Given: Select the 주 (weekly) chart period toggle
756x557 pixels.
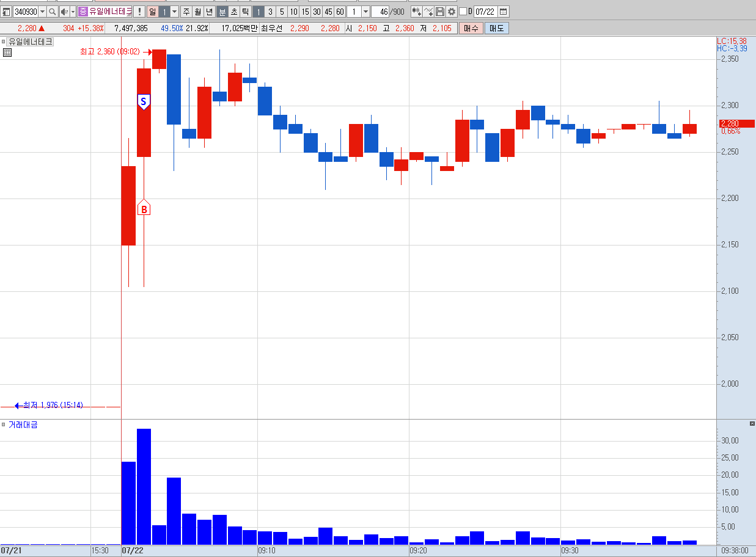Looking at the screenshot, I should click(186, 12).
